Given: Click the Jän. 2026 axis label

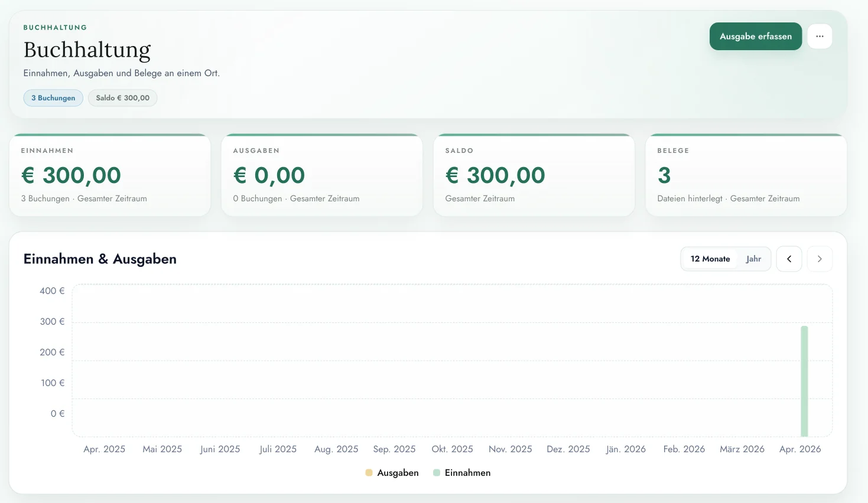Looking at the screenshot, I should (x=626, y=449).
